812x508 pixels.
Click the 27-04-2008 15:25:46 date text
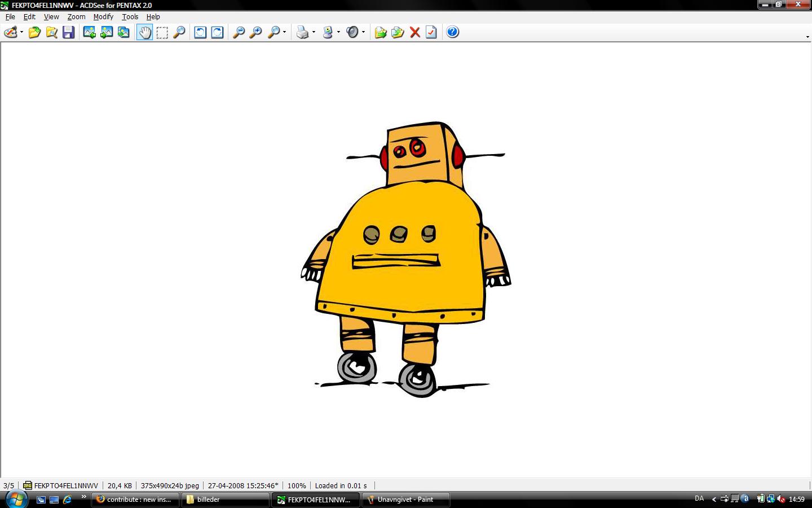click(243, 485)
